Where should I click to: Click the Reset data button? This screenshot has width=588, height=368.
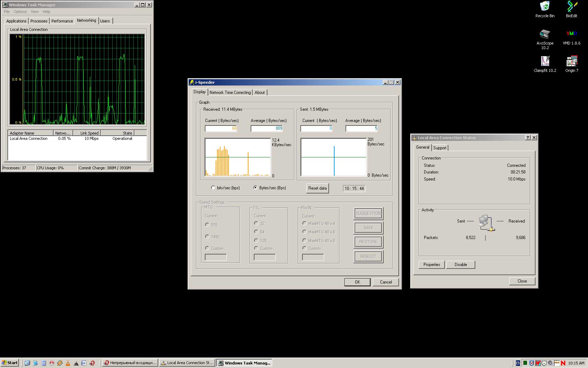[317, 188]
